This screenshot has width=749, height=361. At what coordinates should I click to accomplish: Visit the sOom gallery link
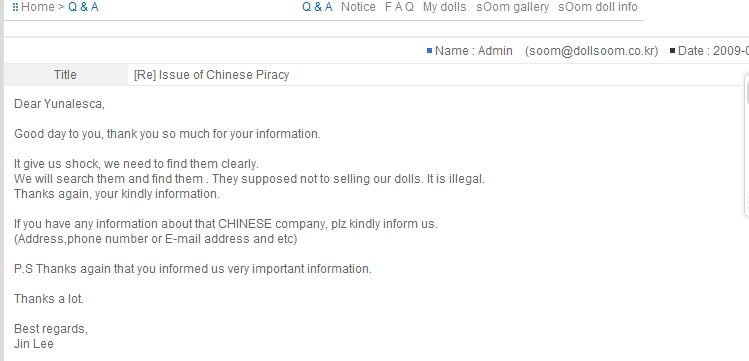tap(513, 7)
